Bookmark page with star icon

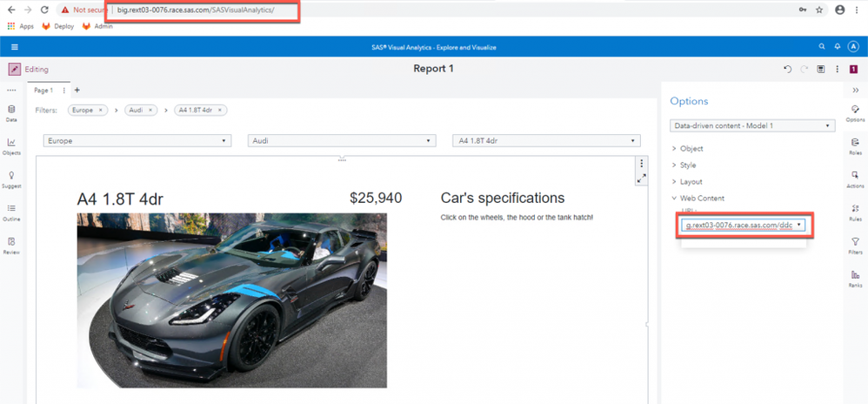[x=819, y=10]
